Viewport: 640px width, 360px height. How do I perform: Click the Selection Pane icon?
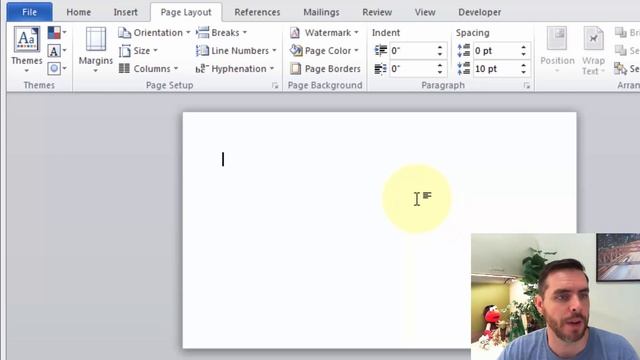coord(621,69)
